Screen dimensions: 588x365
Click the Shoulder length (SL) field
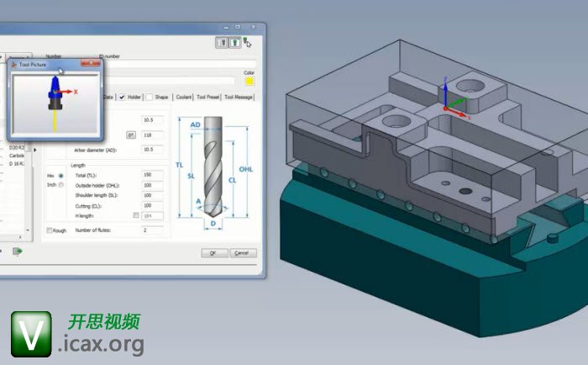pyautogui.click(x=152, y=196)
